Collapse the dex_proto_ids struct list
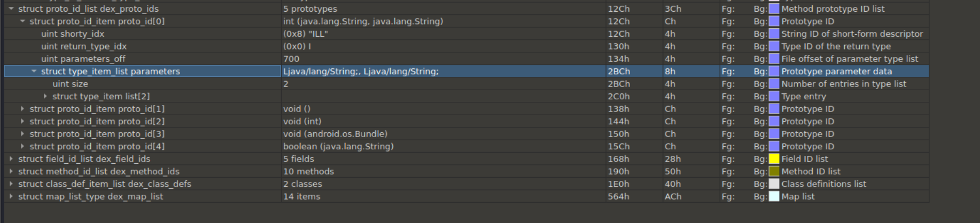Viewport: 980px width, 223px height. pyautogui.click(x=11, y=9)
